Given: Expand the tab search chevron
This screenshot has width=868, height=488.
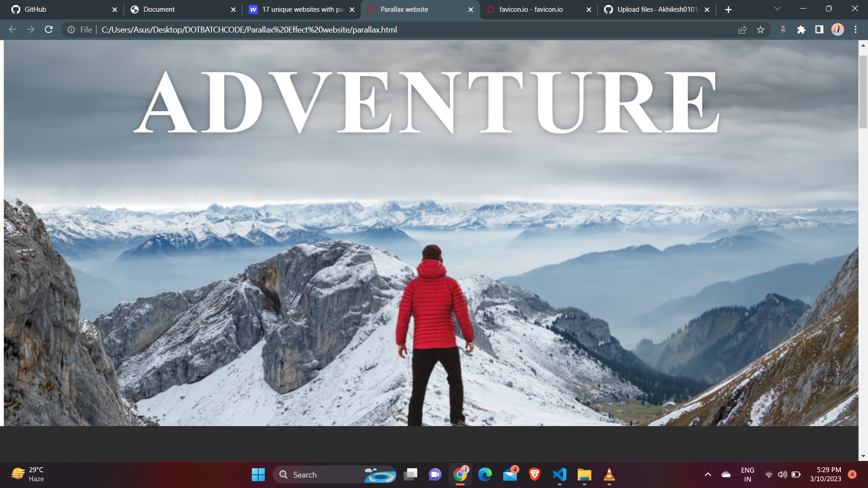Looking at the screenshot, I should point(777,9).
